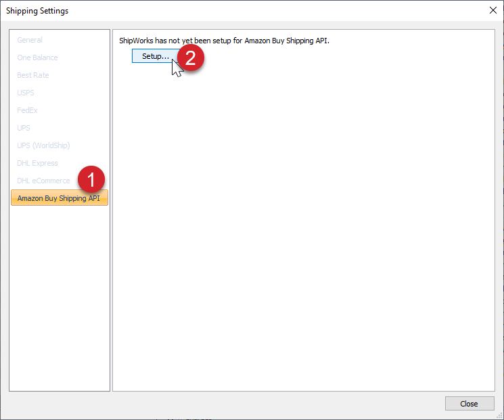Image resolution: width=504 pixels, height=420 pixels.
Task: Click the 'ShipWorks has not yet been setup' message
Action: (224, 41)
